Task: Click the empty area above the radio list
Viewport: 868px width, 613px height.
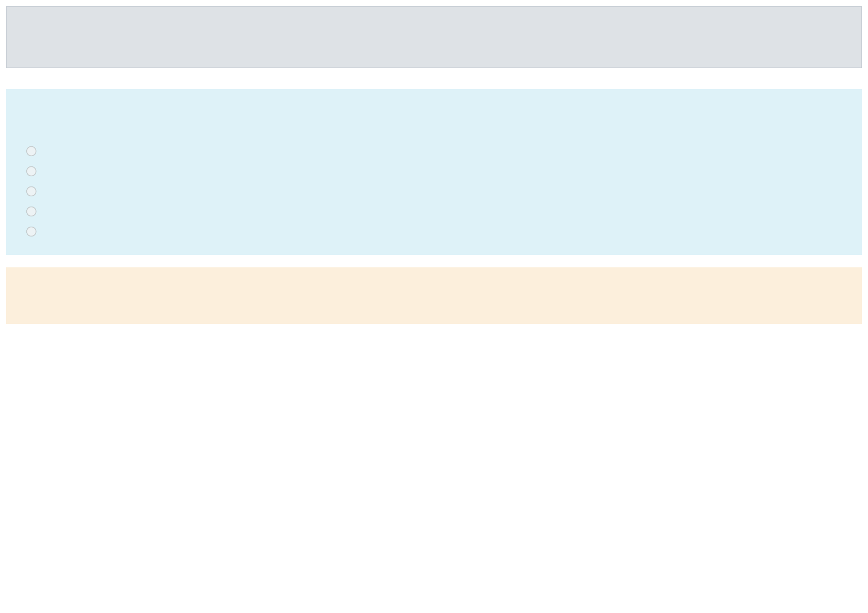Action: tap(434, 116)
